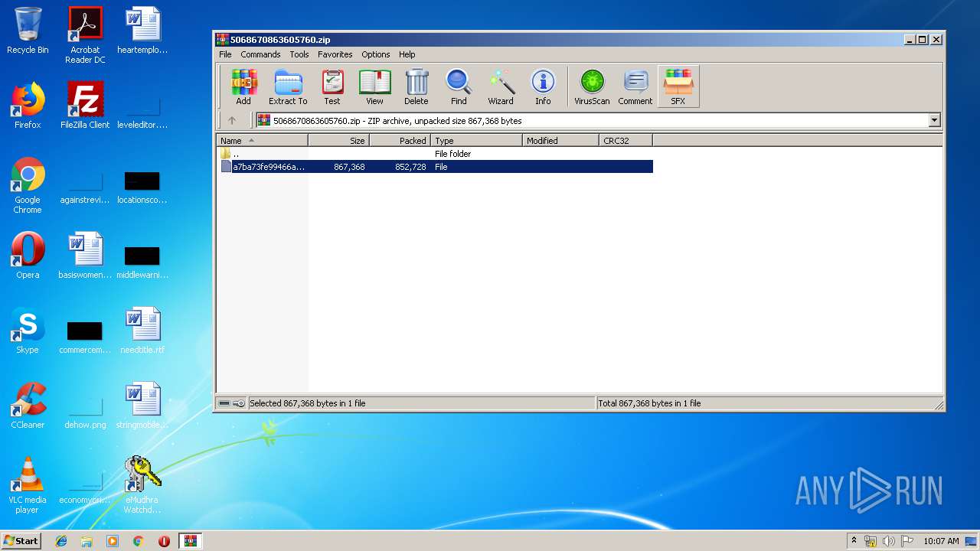This screenshot has width=980, height=551.
Task: Click Opera icon in taskbar
Action: coord(164,541)
